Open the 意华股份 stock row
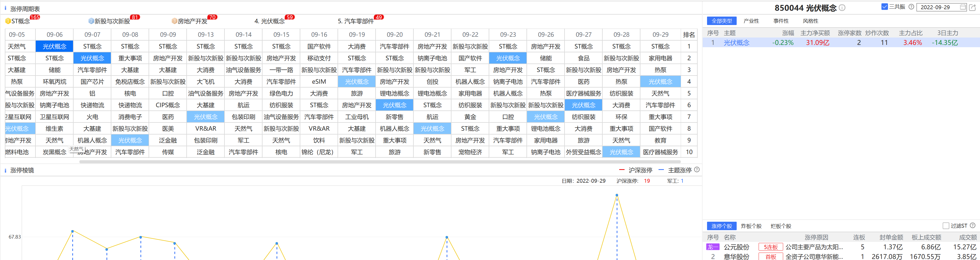The width and height of the screenshot is (980, 260). coord(841,257)
